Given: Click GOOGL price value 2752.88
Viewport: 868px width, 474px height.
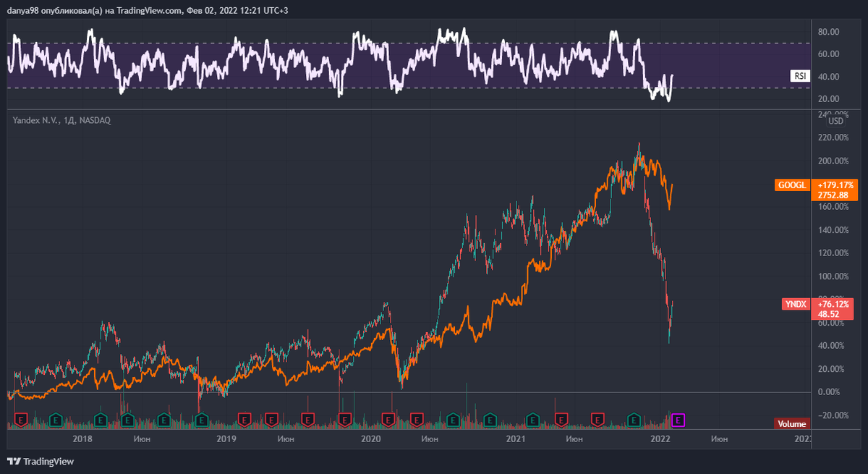Looking at the screenshot, I should tap(832, 195).
